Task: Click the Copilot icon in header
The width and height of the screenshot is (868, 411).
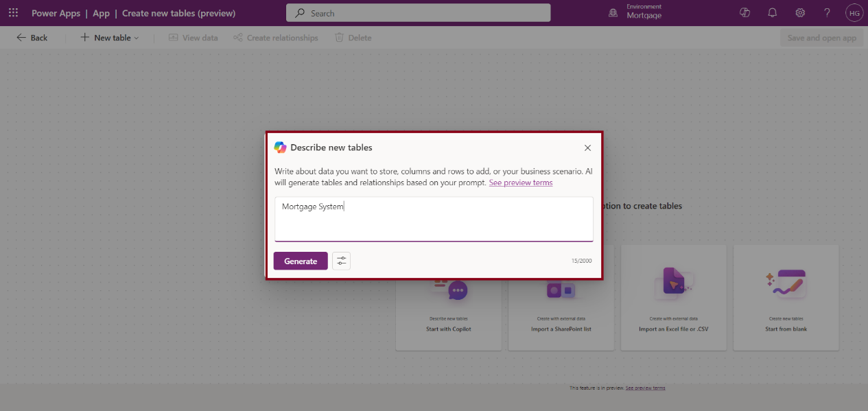Action: click(x=744, y=13)
